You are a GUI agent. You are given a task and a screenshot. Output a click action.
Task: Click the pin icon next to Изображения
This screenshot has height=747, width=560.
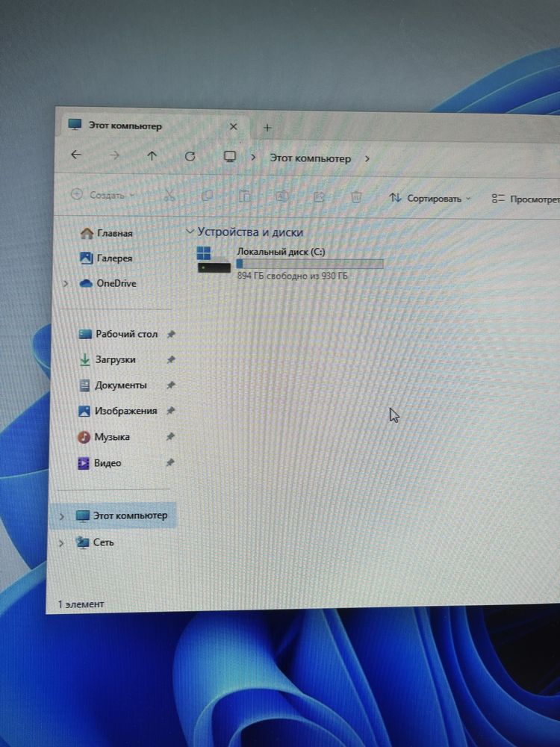(170, 411)
